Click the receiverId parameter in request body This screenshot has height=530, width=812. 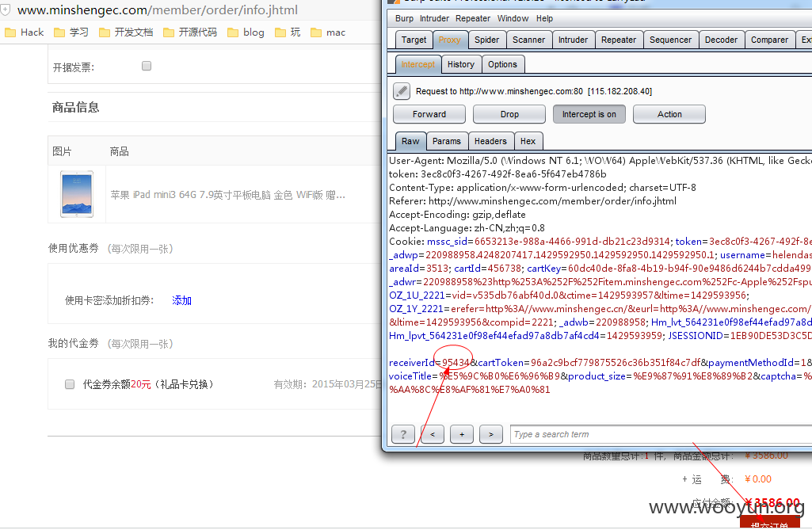click(x=429, y=363)
